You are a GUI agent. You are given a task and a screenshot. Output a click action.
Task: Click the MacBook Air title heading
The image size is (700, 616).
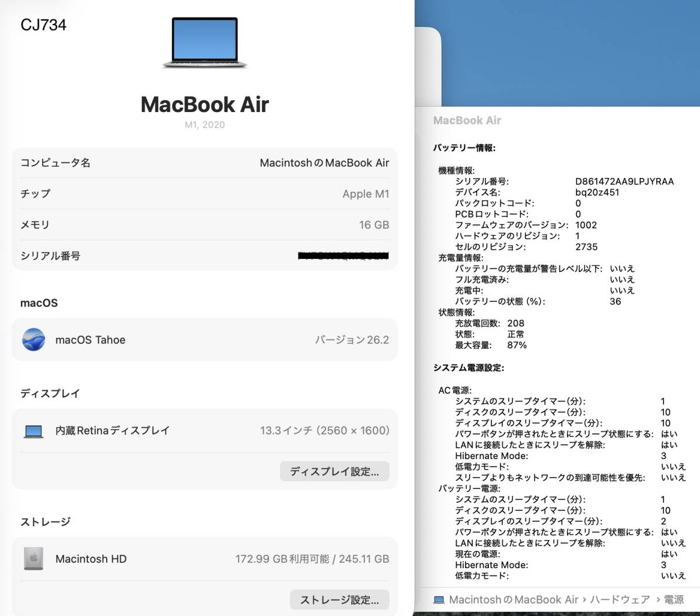pos(205,104)
